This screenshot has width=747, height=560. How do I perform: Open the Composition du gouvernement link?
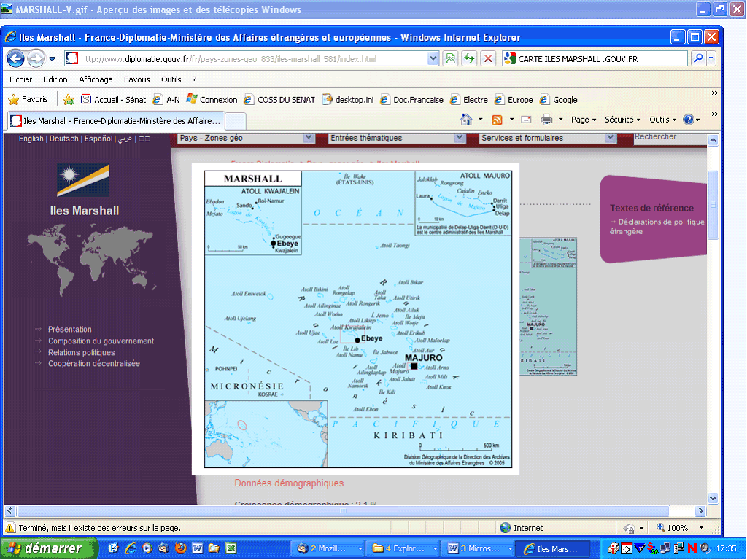pos(101,341)
